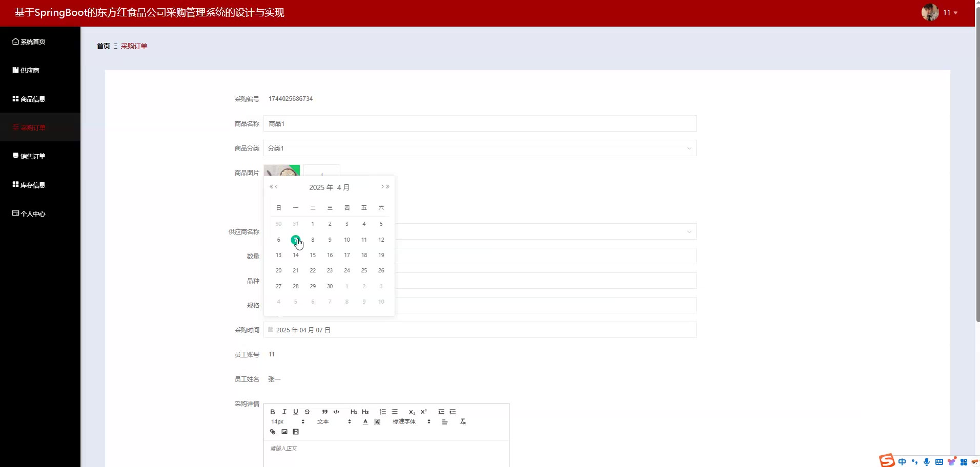Insert a code block in the editor
This screenshot has width=980, height=467.
pyautogui.click(x=336, y=412)
